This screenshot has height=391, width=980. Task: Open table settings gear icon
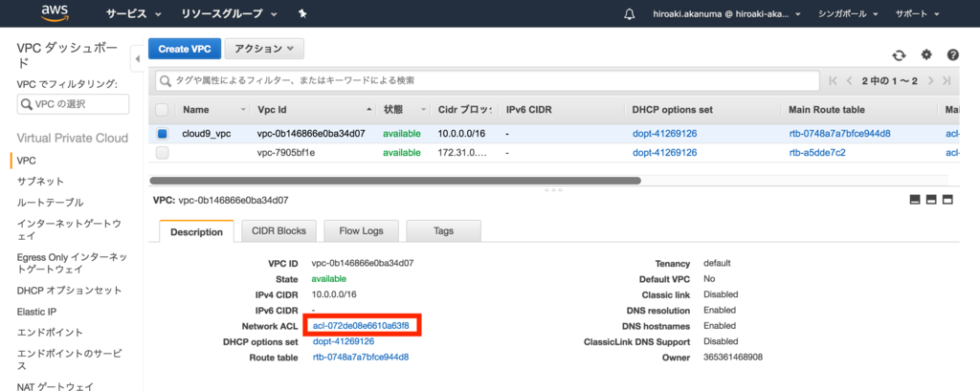coord(926,54)
